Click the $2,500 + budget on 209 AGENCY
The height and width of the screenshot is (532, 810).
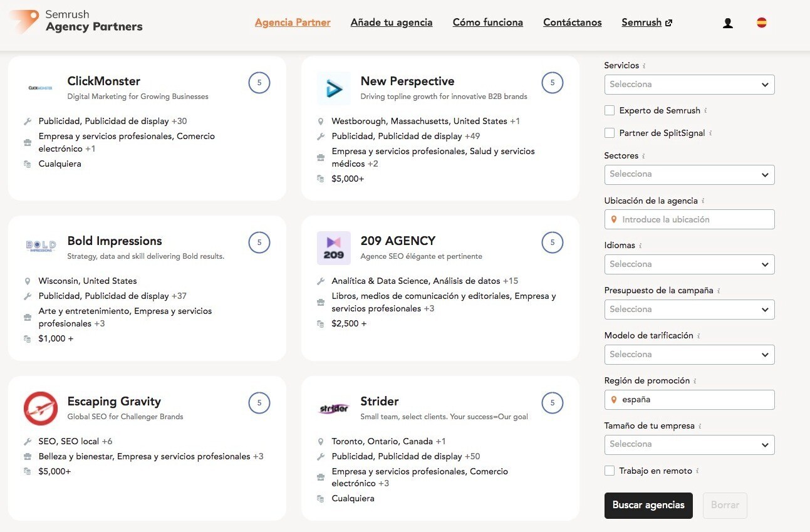pos(349,324)
